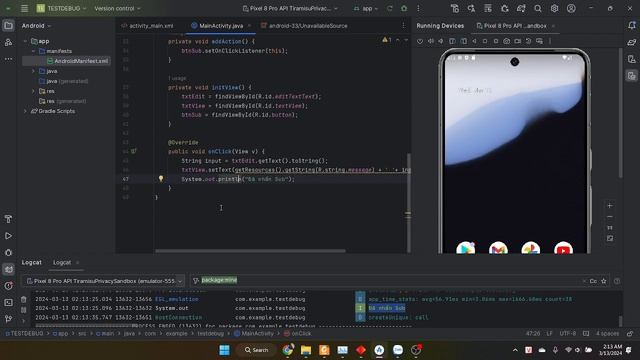
Task: Click the emulator Home button
Action: pyautogui.click(x=485, y=41)
